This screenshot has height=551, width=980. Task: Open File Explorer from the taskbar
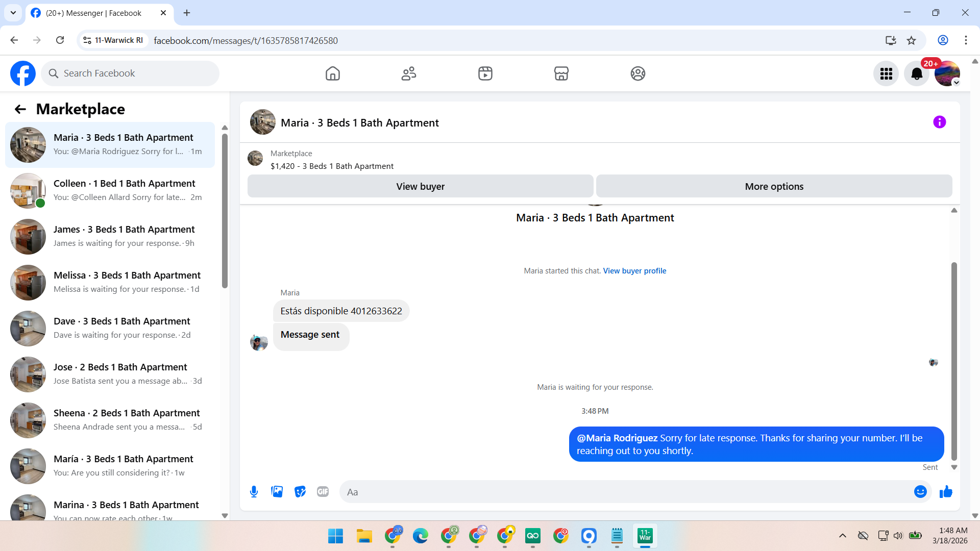coord(364,536)
